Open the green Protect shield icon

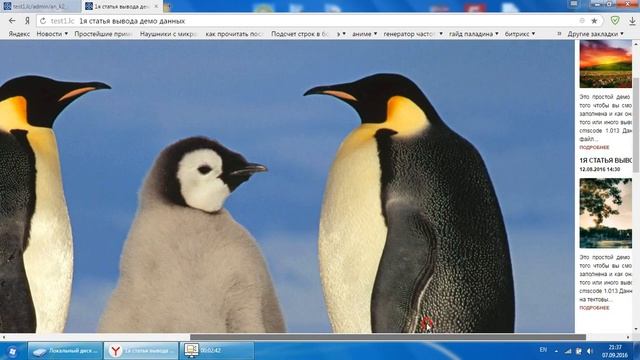pos(615,20)
